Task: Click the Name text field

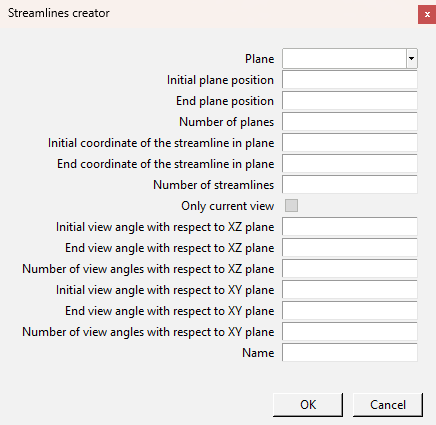Action: 350,353
